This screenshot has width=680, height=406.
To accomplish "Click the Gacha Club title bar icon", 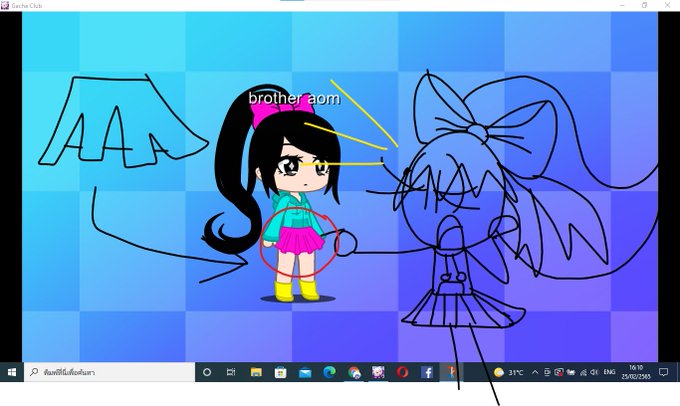I will [5, 5].
